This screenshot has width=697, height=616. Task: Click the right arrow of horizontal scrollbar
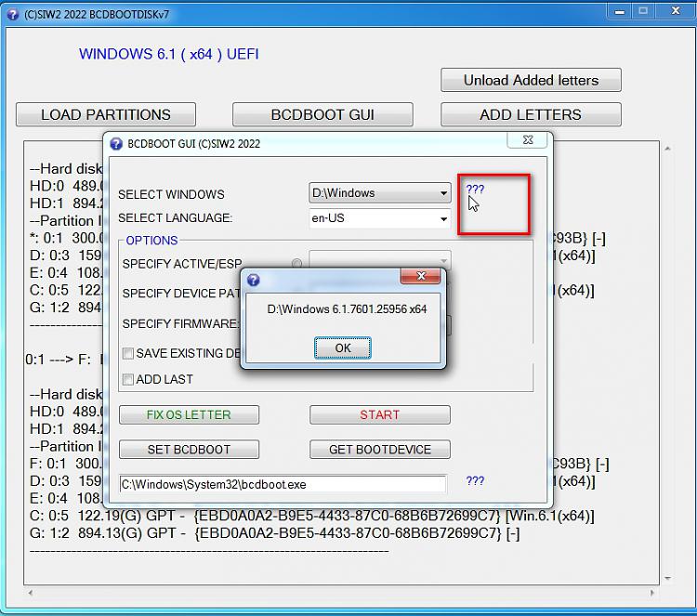[x=651, y=593]
